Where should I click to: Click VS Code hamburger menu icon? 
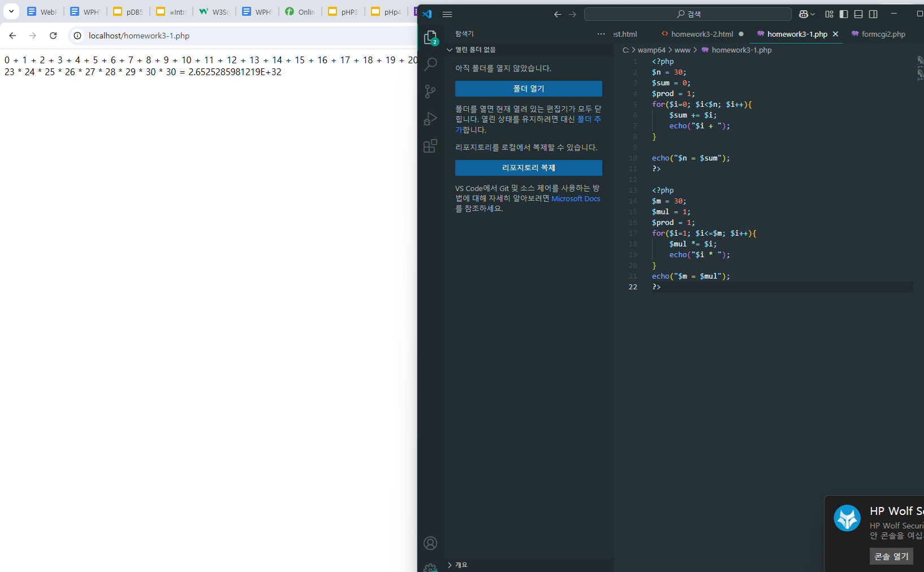coord(447,14)
